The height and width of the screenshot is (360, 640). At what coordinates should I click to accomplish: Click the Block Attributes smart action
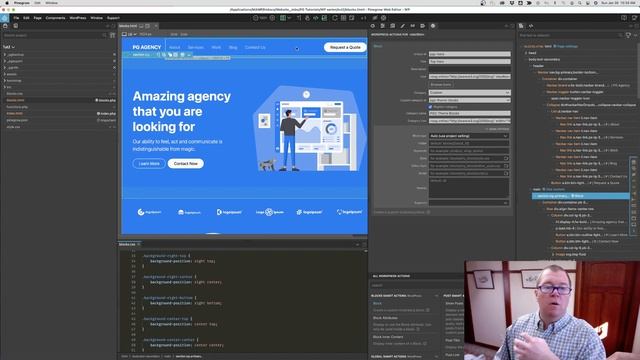coord(385,318)
